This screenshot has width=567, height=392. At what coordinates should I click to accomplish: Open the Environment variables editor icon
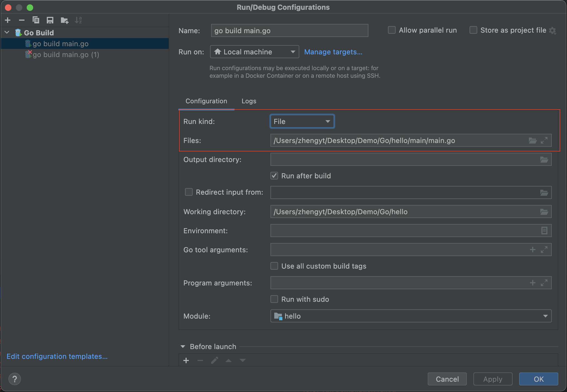click(x=544, y=231)
